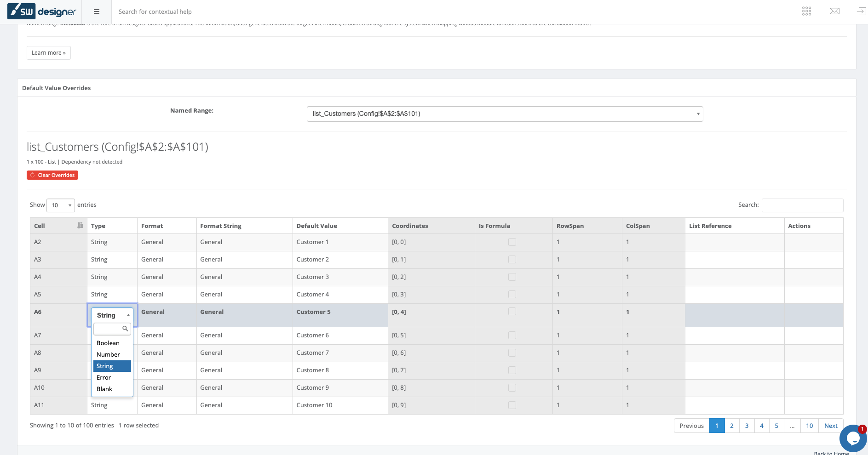
Task: Toggle Is Formula checkbox for A9
Action: tap(512, 370)
